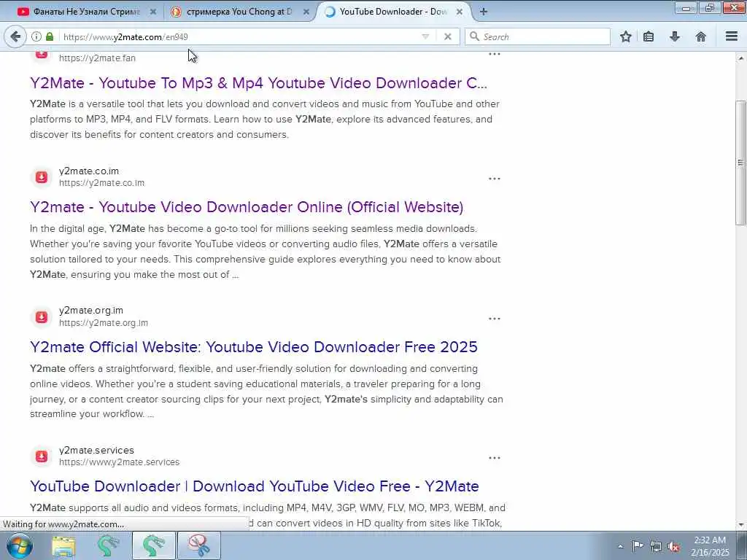This screenshot has width=747, height=560.
Task: Open the Windows Start button
Action: point(19,545)
